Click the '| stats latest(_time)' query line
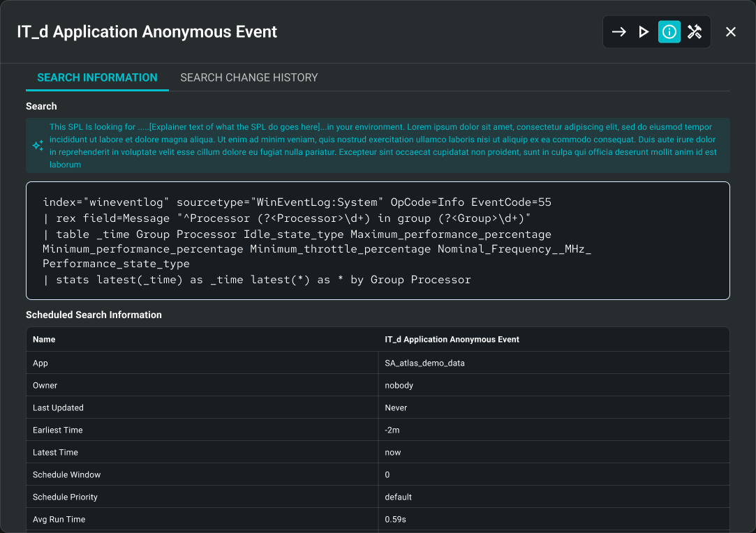This screenshot has height=533, width=756. [256, 280]
